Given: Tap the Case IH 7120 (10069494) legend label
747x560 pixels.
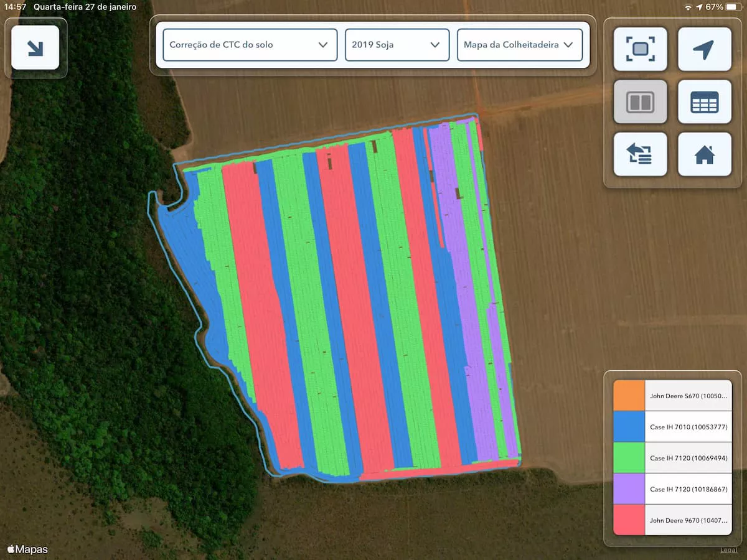Looking at the screenshot, I should [x=688, y=458].
